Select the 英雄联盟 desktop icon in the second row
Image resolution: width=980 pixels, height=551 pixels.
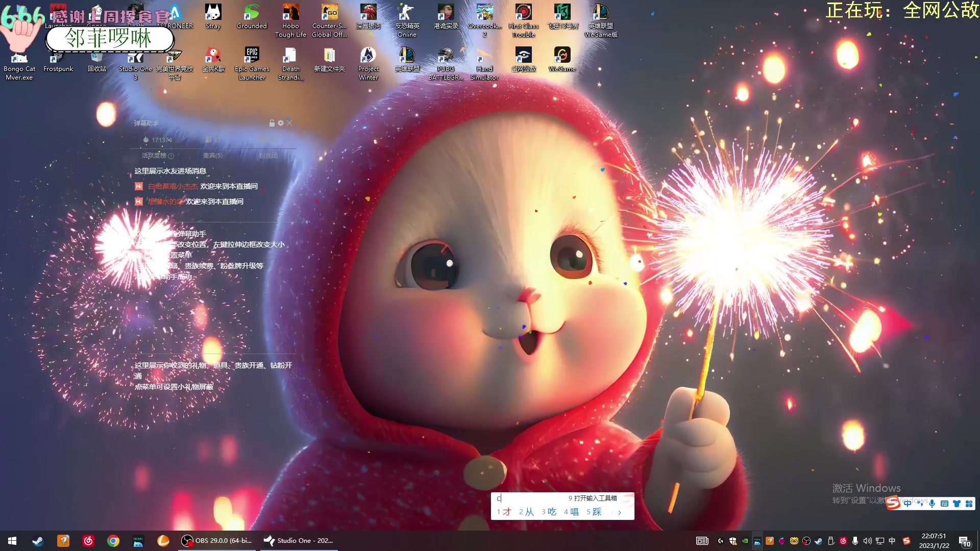click(407, 60)
